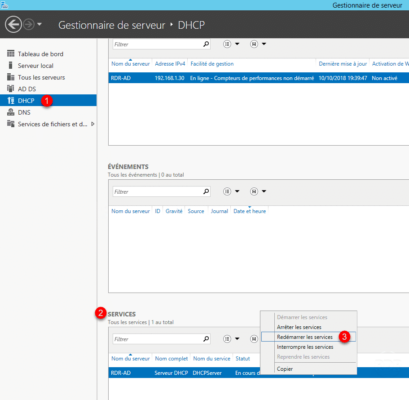The height and width of the screenshot is (400, 409).
Task: Choose Interrompre les services menu entry
Action: click(x=308, y=347)
